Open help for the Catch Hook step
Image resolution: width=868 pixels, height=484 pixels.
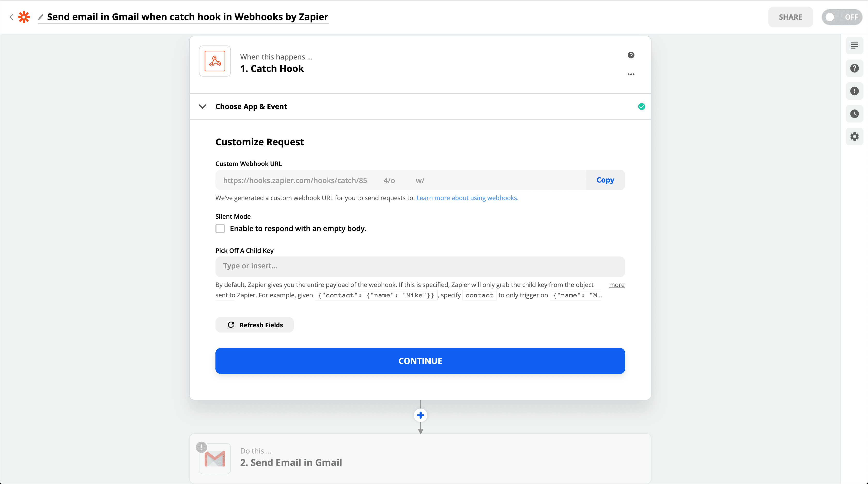(631, 55)
